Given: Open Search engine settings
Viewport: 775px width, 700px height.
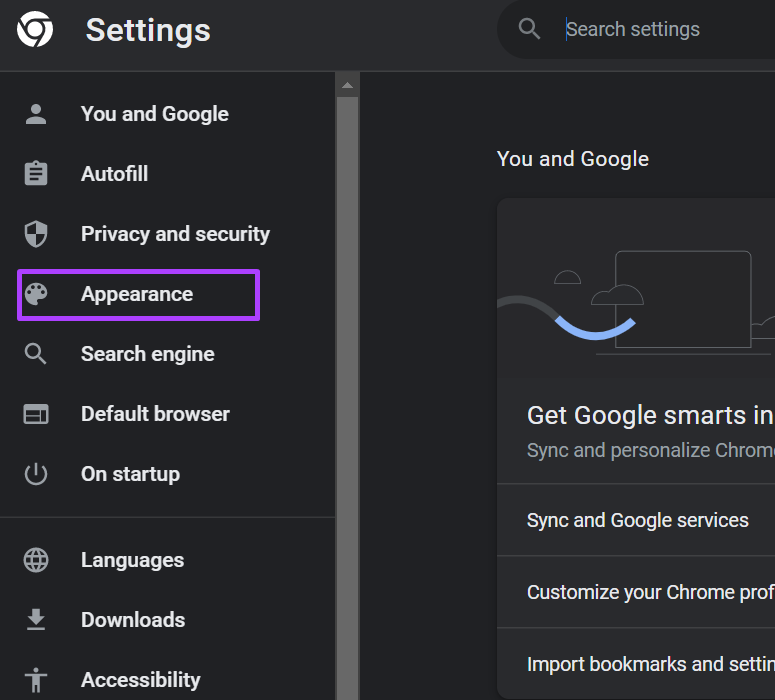Looking at the screenshot, I should click(x=147, y=354).
